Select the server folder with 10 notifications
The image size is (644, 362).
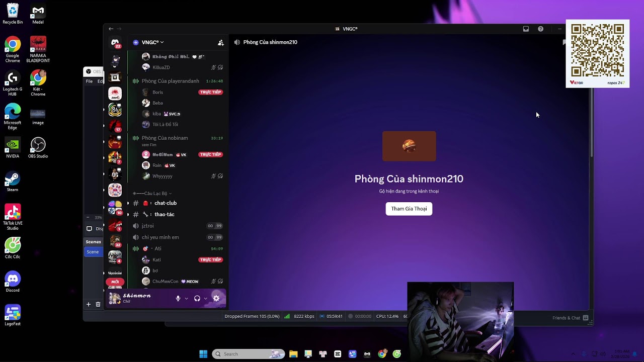point(115,207)
